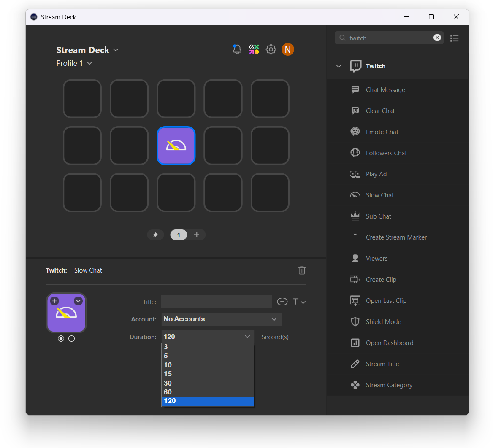Select the Shield Mode icon
The height and width of the screenshot is (448, 493).
(355, 321)
